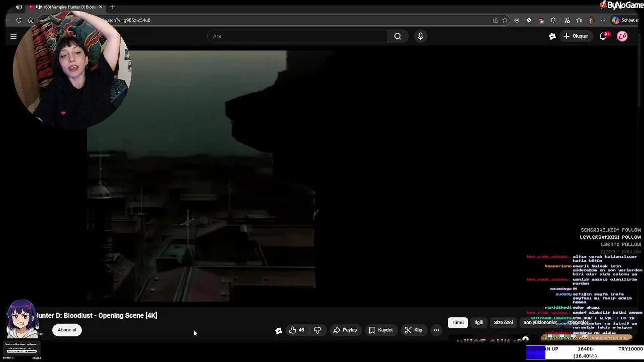Open the browser three-dots settings menu

[603, 20]
